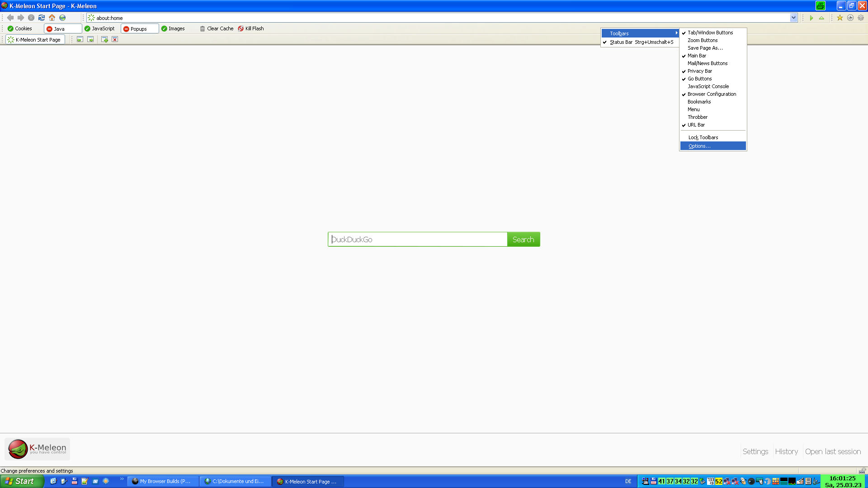Click the Reload page icon

click(x=42, y=18)
